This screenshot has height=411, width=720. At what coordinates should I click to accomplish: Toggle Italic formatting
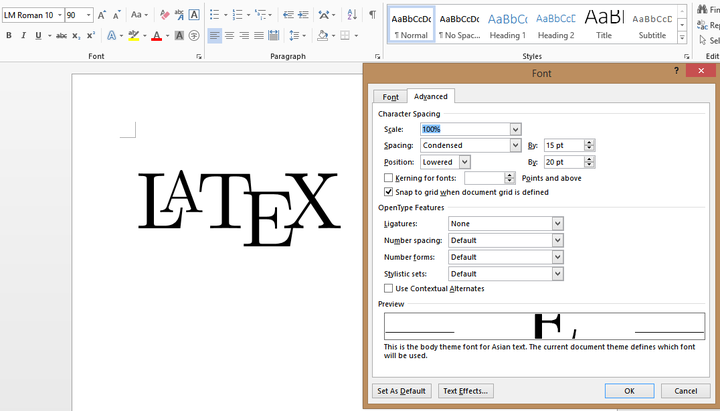coord(23,35)
